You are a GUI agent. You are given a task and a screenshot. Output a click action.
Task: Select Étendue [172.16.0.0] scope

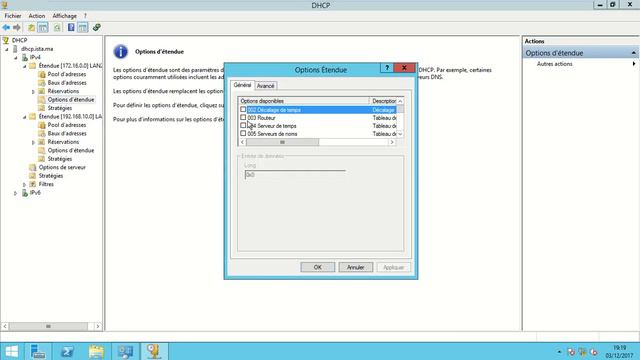pos(70,66)
